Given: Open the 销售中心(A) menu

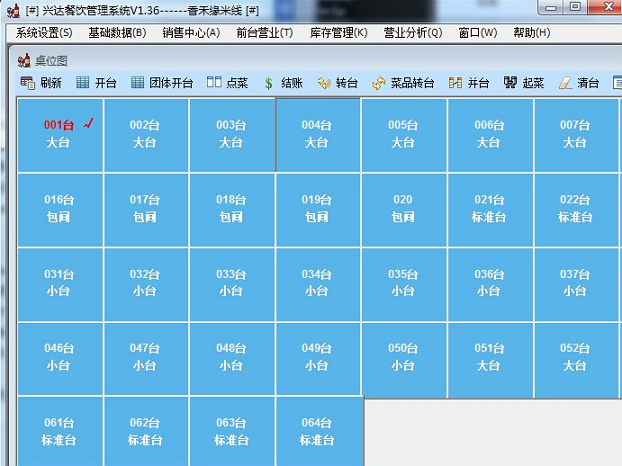Looking at the screenshot, I should [x=191, y=33].
